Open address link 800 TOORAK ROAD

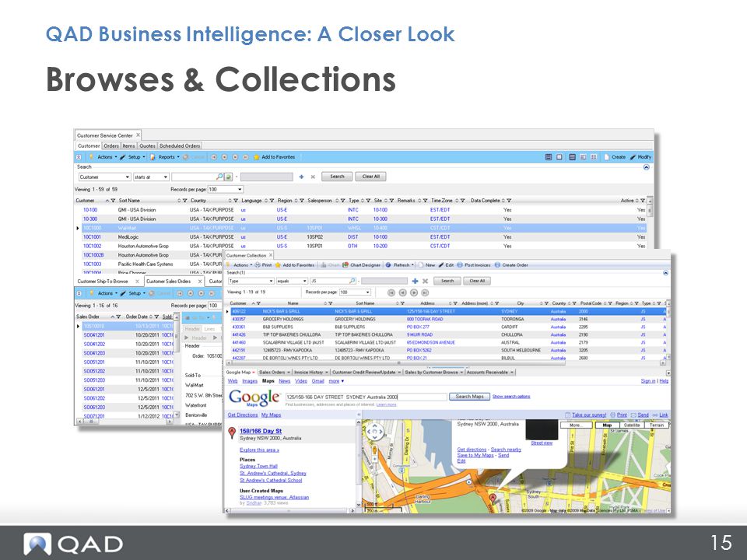point(425,320)
